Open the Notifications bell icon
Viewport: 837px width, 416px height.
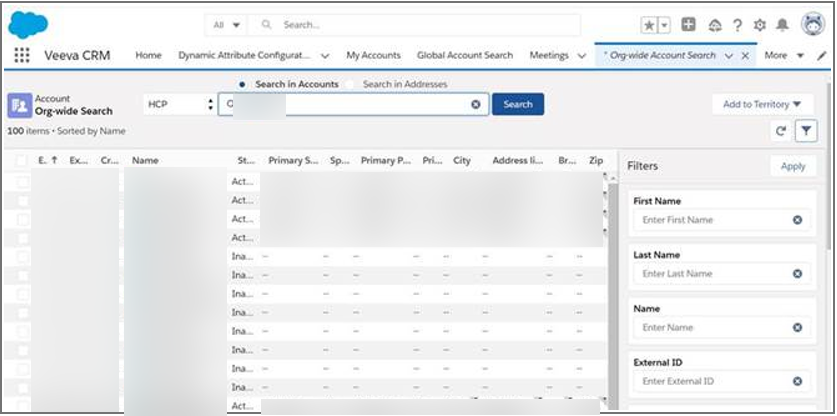(783, 25)
